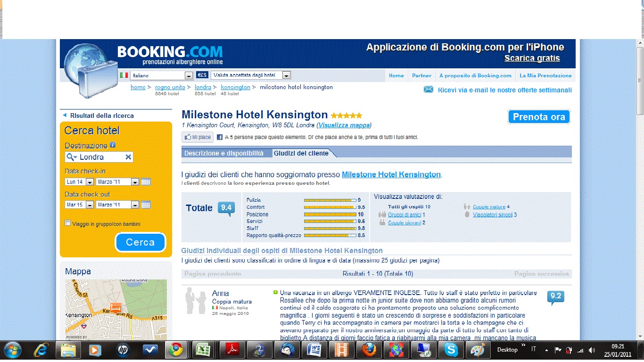Open the Visualizza mappa link
The image size is (644, 362).
coord(344,125)
